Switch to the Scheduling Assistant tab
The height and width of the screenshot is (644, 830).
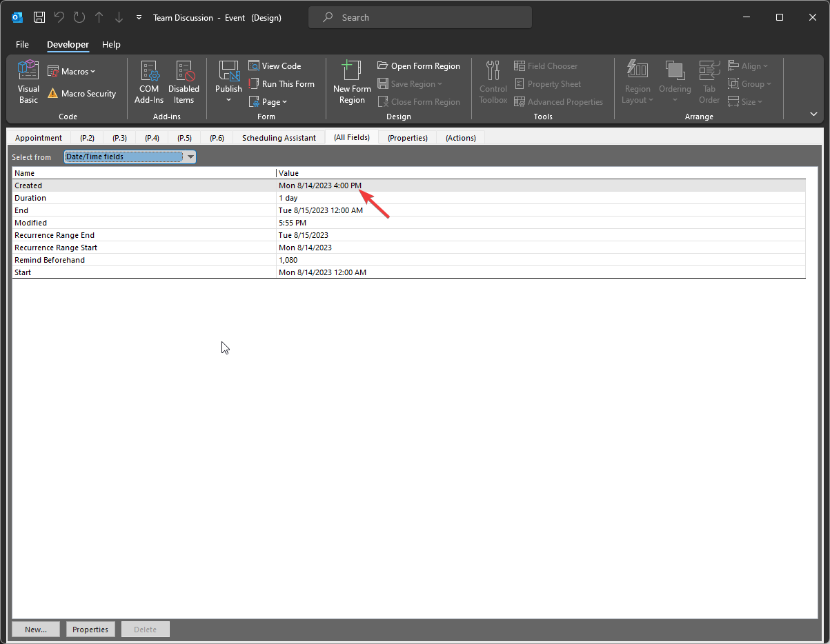click(279, 138)
